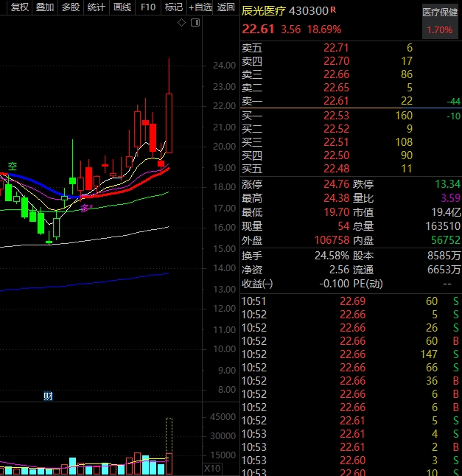
Task: Click the 24.00 price axis label
Action: pyautogui.click(x=224, y=66)
